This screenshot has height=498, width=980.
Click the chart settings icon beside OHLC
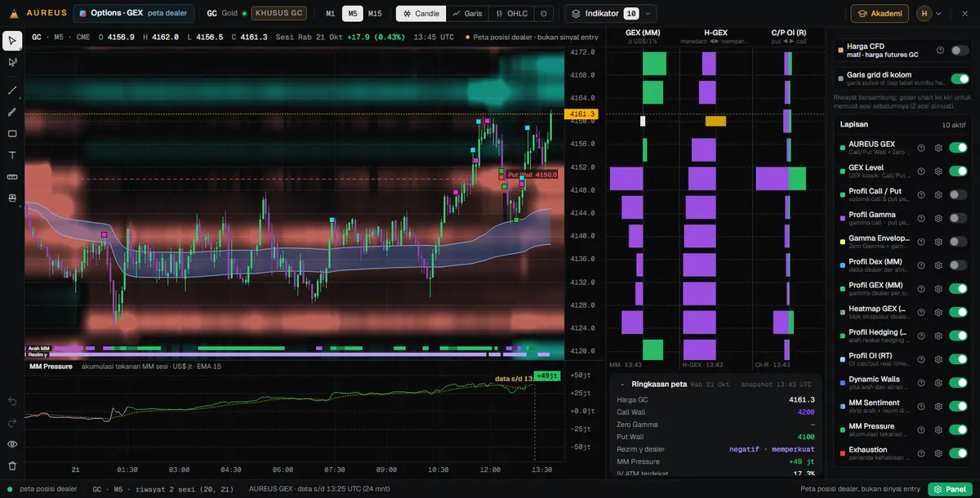click(544, 13)
